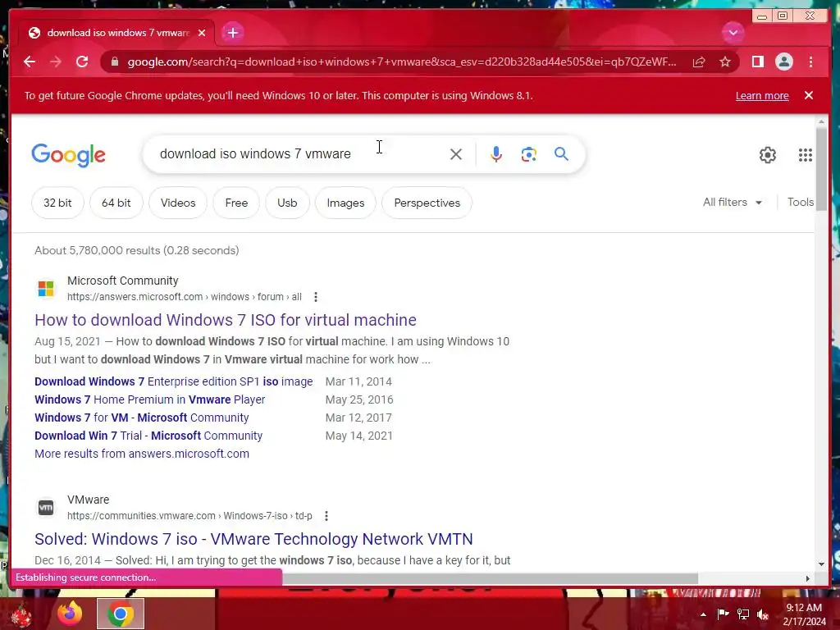Viewport: 840px width, 630px height.
Task: Bookmark this page with star icon
Action: (725, 62)
